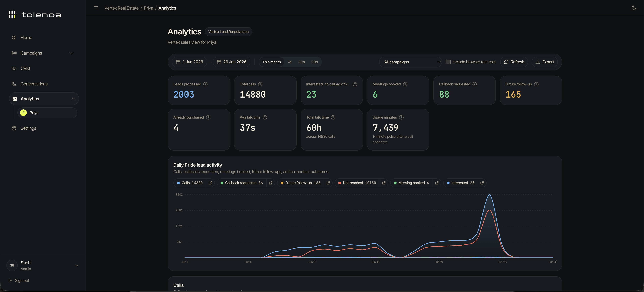This screenshot has width=644, height=292.
Task: Open Callback requested series external link
Action: (x=271, y=183)
